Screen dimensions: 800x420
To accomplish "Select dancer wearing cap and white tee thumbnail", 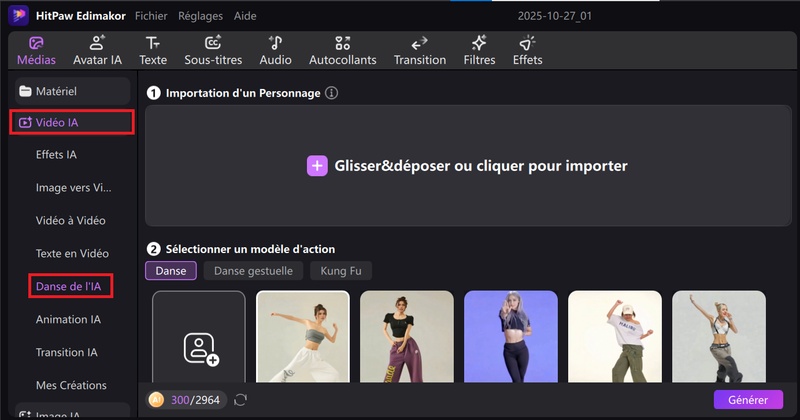I will click(615, 337).
